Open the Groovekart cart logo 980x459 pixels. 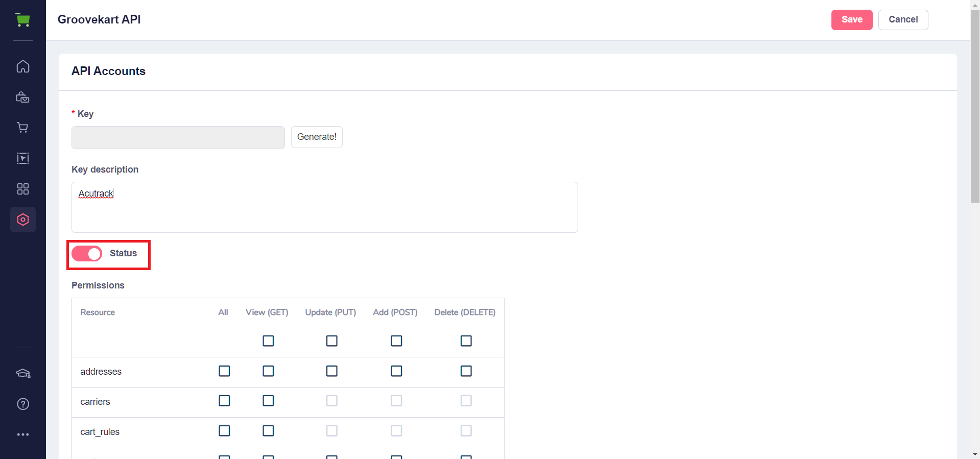click(22, 20)
